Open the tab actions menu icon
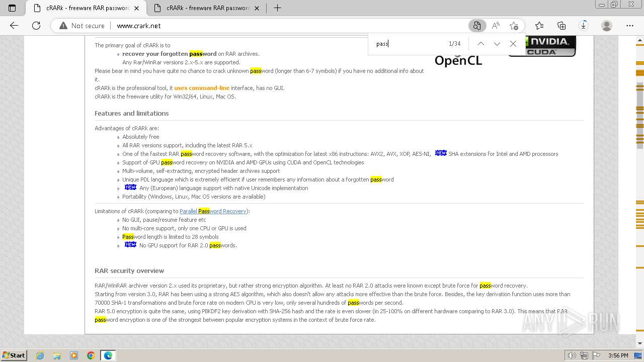Image resolution: width=644 pixels, height=362 pixels. pyautogui.click(x=12, y=8)
